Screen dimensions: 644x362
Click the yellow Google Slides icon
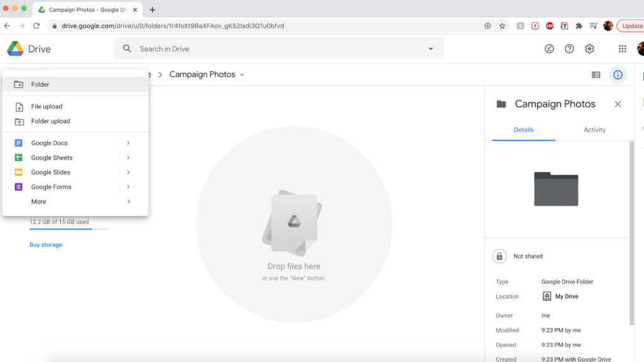coord(18,173)
